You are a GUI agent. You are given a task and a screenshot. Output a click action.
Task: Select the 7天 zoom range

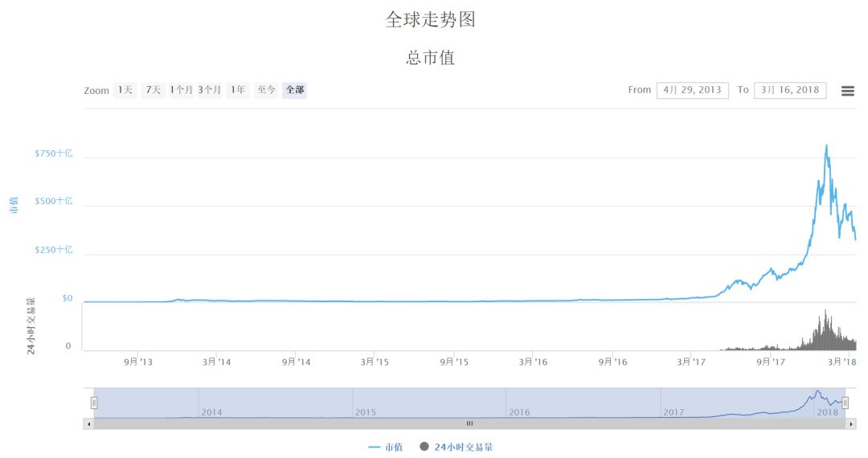point(153,90)
